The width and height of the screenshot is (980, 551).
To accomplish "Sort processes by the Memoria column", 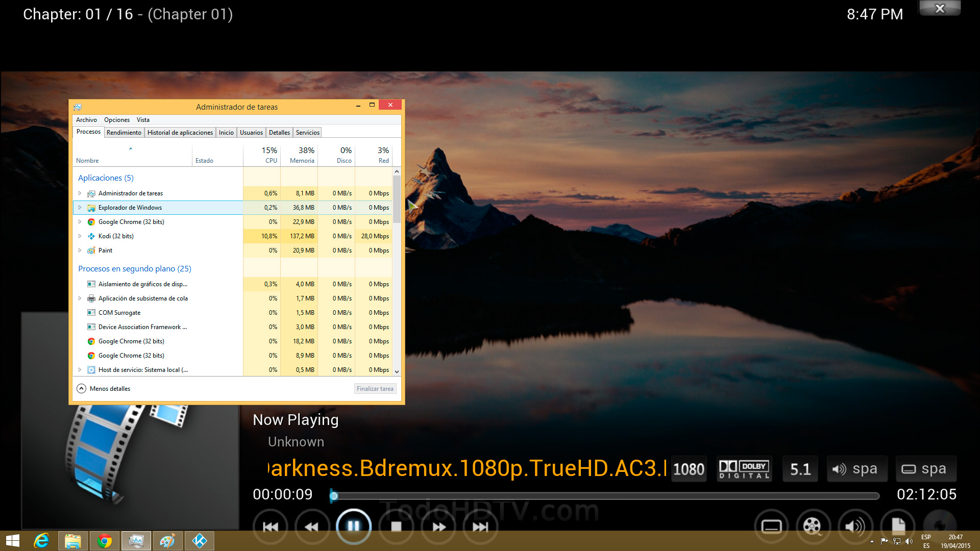I will coord(302,156).
